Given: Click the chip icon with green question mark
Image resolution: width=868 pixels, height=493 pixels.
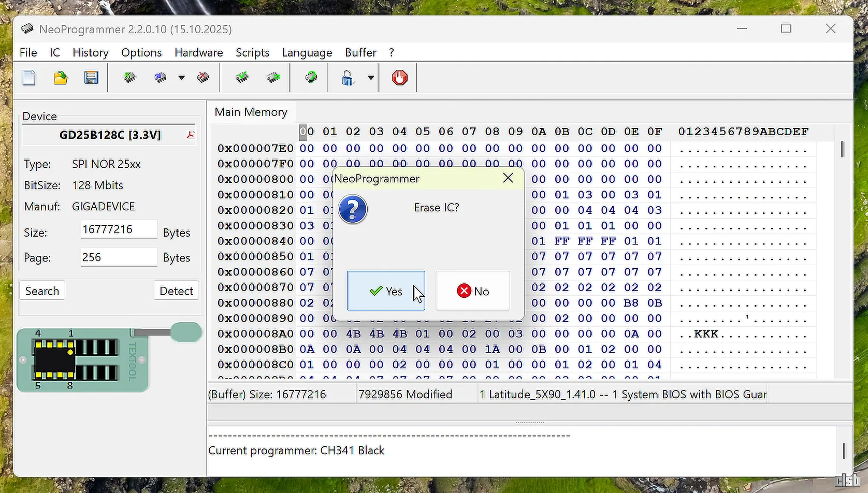Looking at the screenshot, I should tap(311, 78).
